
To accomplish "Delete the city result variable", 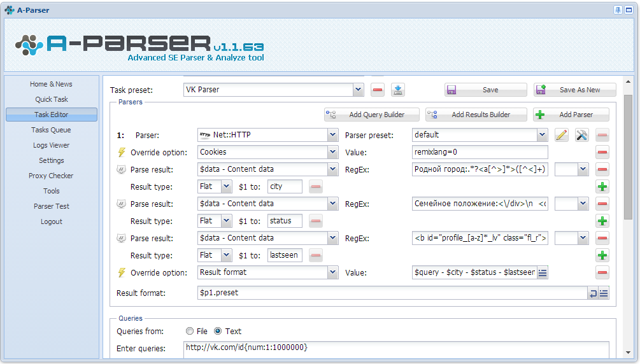I will [315, 187].
